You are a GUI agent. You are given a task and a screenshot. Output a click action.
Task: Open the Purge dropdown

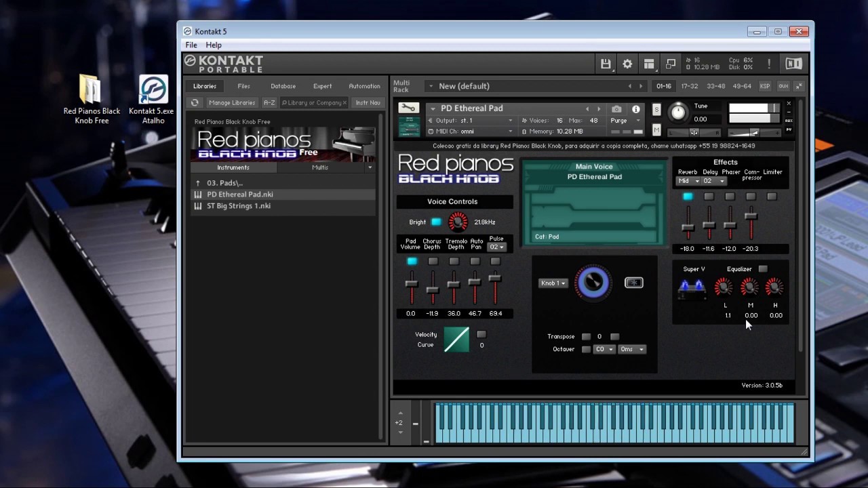click(x=624, y=121)
